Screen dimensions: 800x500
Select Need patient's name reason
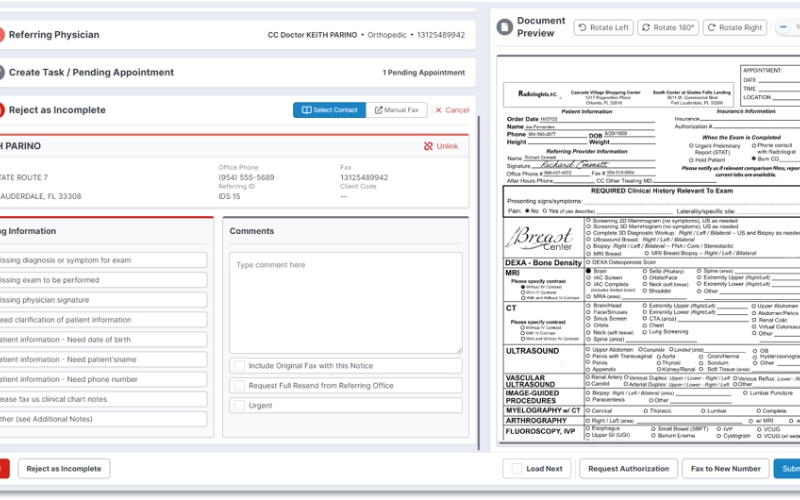(x=103, y=360)
